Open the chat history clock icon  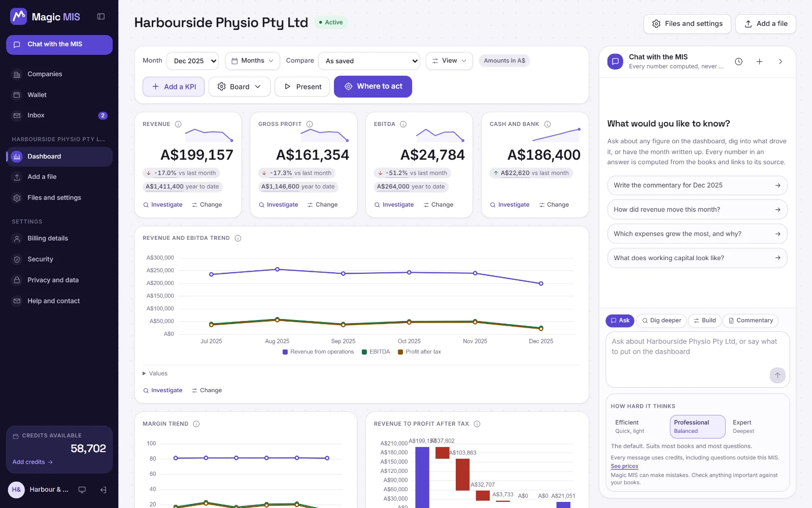click(739, 61)
